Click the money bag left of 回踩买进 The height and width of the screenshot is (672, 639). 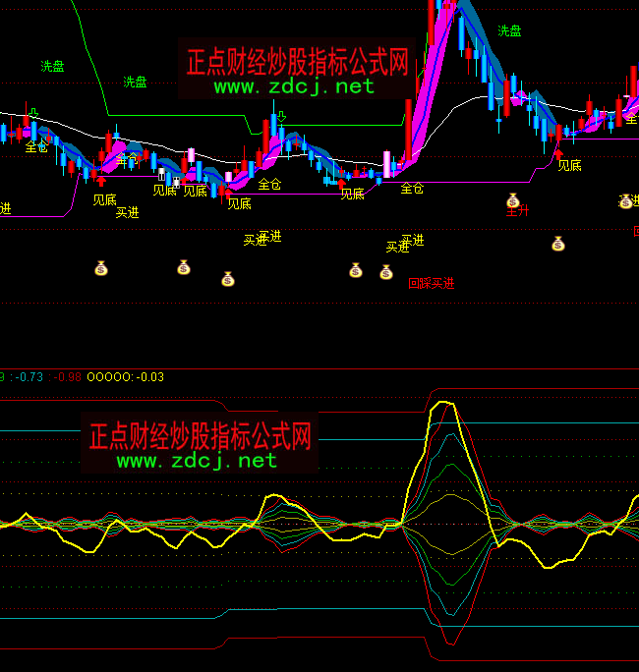click(x=386, y=272)
